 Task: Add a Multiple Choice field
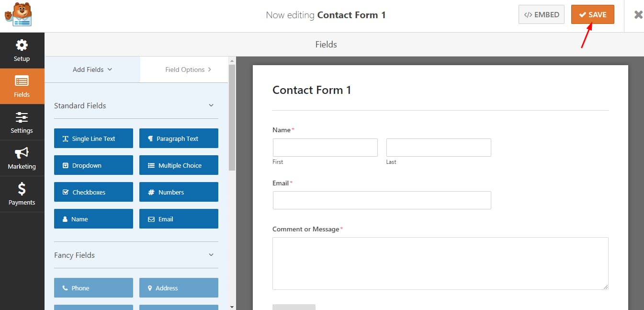(179, 165)
